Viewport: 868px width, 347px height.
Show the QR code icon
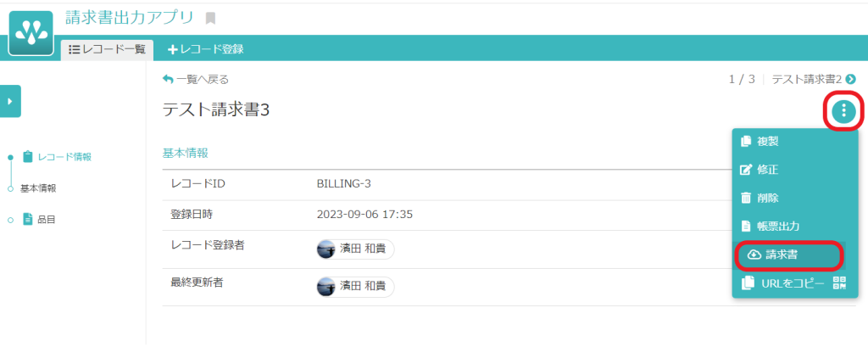[x=840, y=284]
